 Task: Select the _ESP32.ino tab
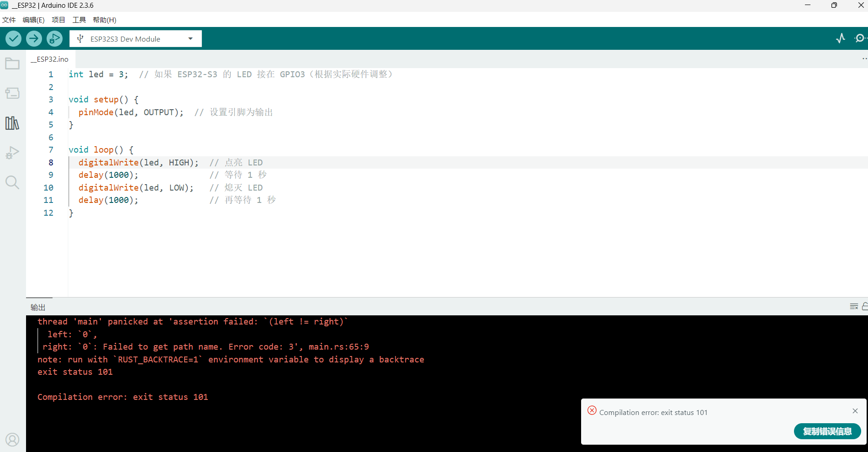50,59
